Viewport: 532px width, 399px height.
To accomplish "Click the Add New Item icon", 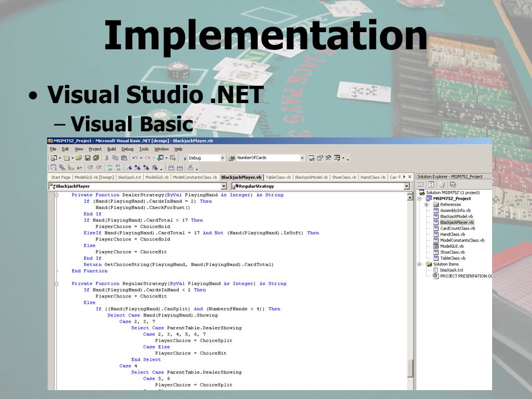I will pyautogui.click(x=67, y=158).
